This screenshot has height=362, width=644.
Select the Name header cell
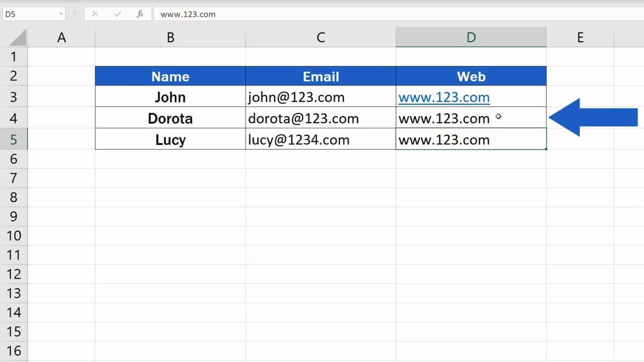pos(170,76)
